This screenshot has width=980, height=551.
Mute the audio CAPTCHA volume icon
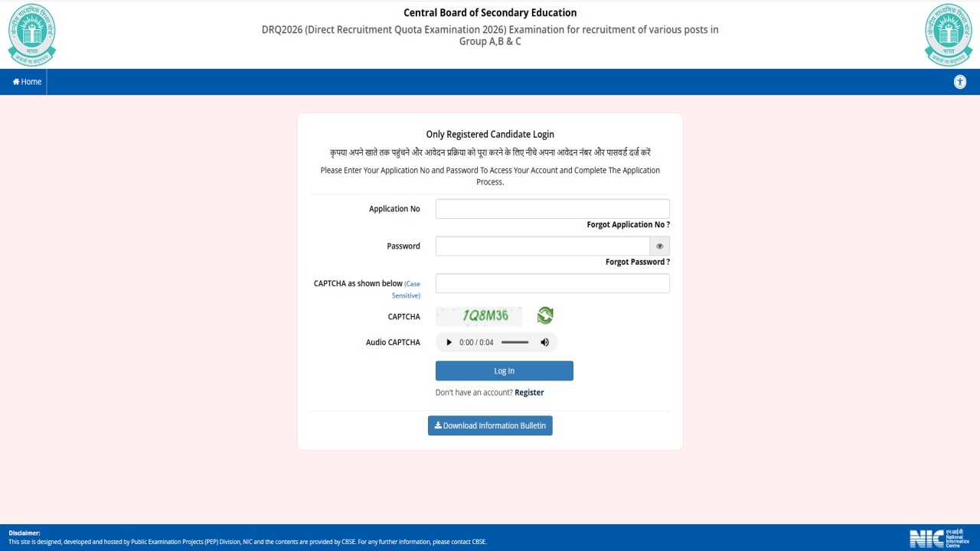click(544, 342)
